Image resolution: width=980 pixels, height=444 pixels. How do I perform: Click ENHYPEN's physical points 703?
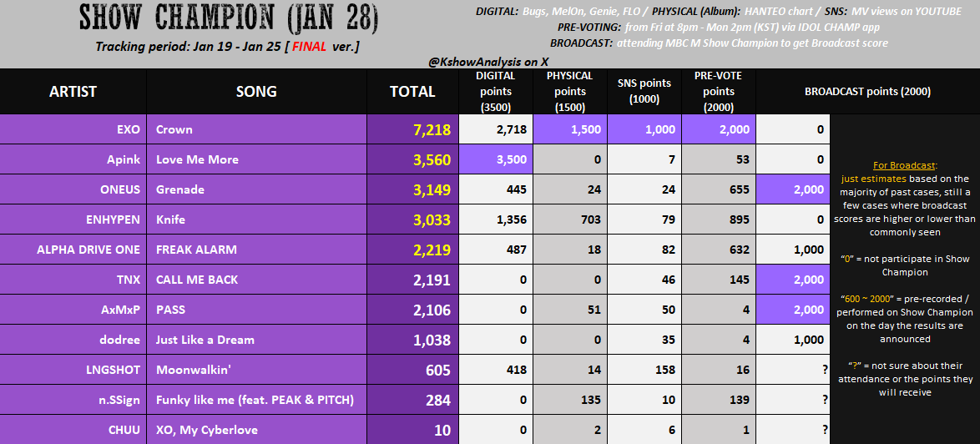570,219
